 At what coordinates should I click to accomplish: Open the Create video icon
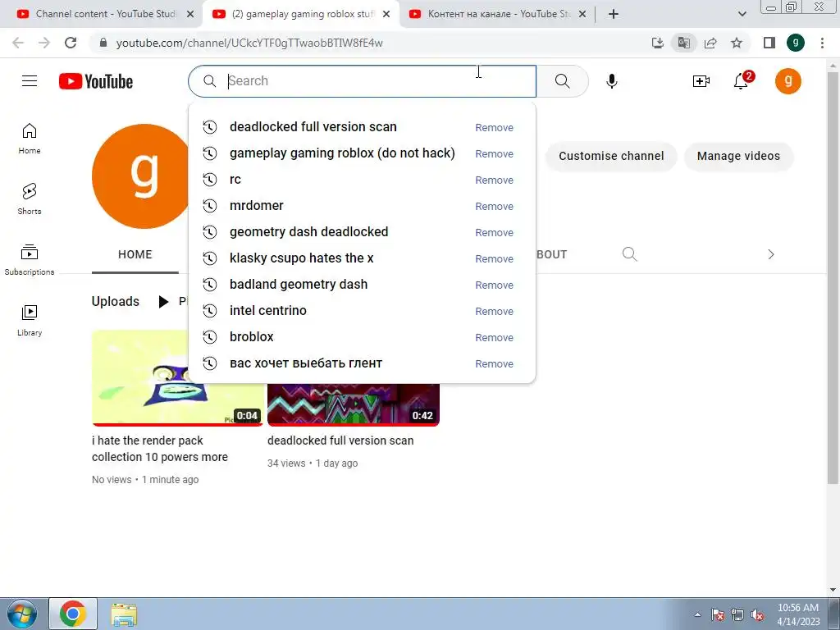(x=701, y=81)
